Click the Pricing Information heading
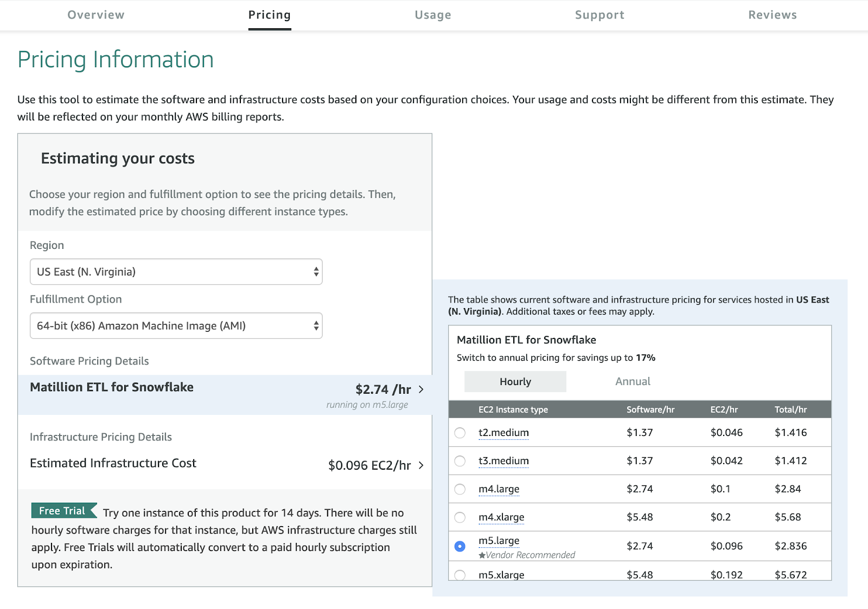This screenshot has width=868, height=609. [x=116, y=60]
